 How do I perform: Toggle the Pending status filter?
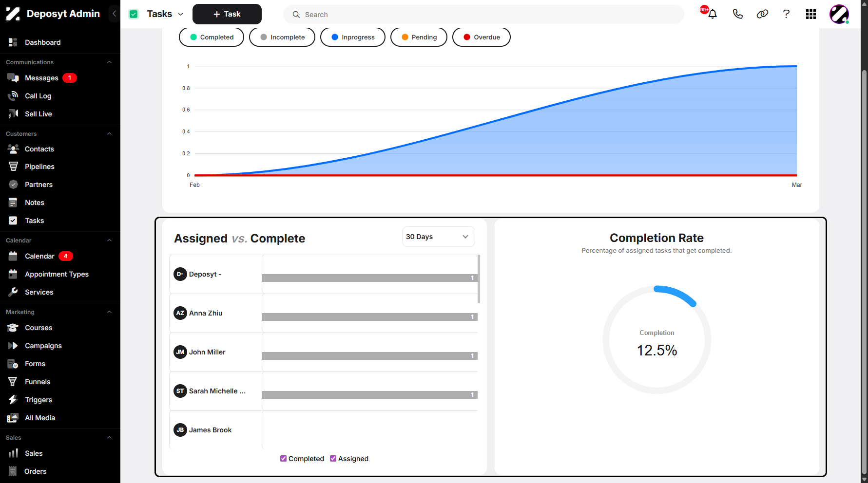click(x=419, y=37)
